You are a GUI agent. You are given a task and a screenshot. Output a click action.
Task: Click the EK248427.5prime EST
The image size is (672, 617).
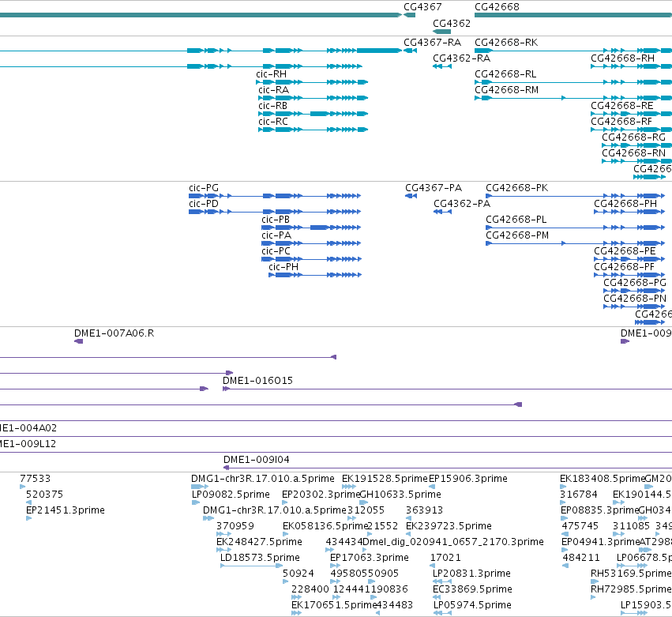click(x=259, y=543)
